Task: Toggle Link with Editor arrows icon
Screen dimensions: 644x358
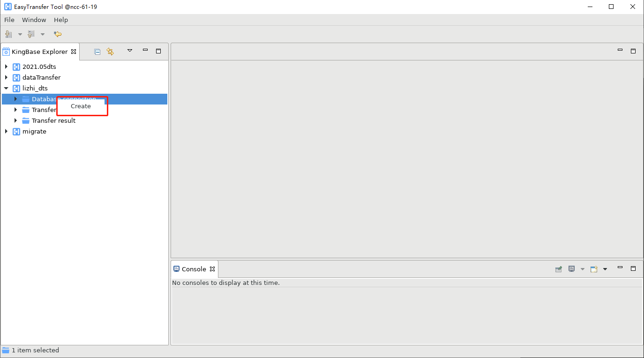Action: (x=110, y=52)
